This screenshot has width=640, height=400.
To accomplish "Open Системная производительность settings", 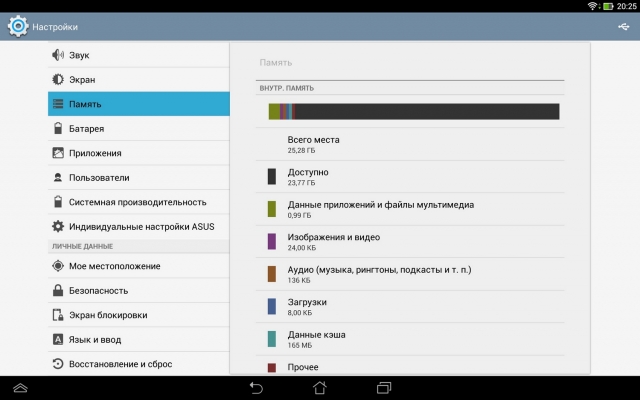I will pyautogui.click(x=138, y=202).
